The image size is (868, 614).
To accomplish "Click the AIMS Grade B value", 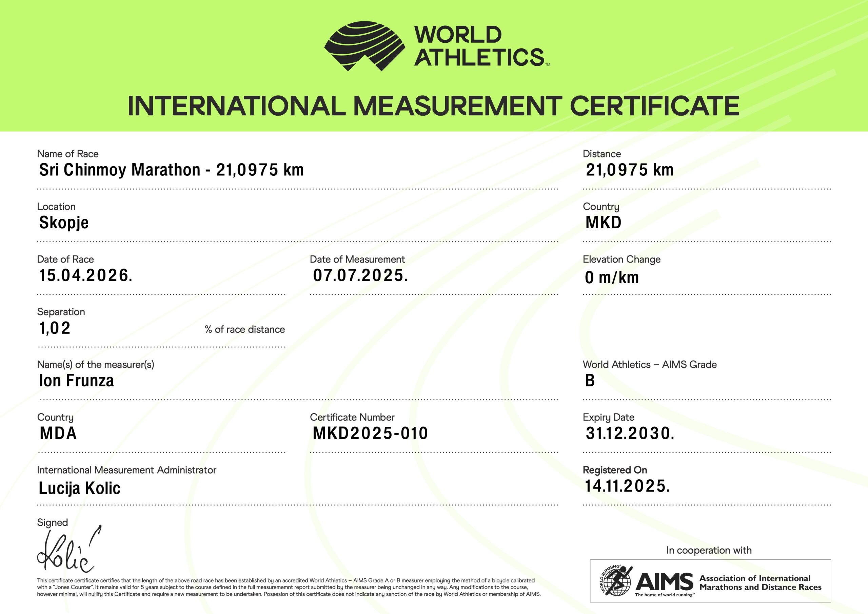I will 590,381.
